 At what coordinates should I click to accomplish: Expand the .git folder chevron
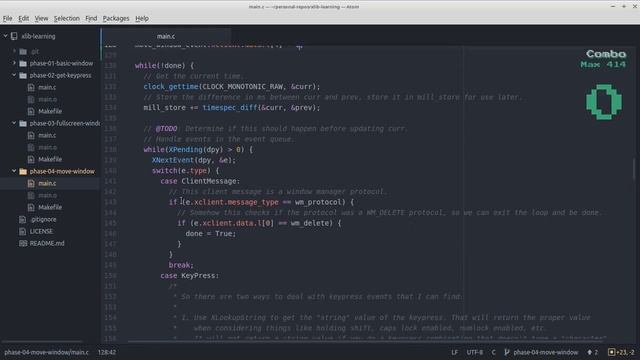[x=14, y=51]
